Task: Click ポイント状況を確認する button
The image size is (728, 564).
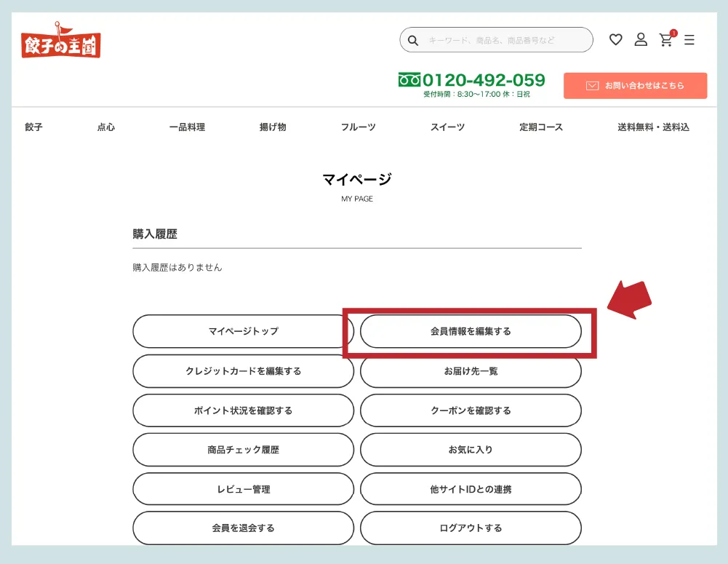Action: (244, 410)
